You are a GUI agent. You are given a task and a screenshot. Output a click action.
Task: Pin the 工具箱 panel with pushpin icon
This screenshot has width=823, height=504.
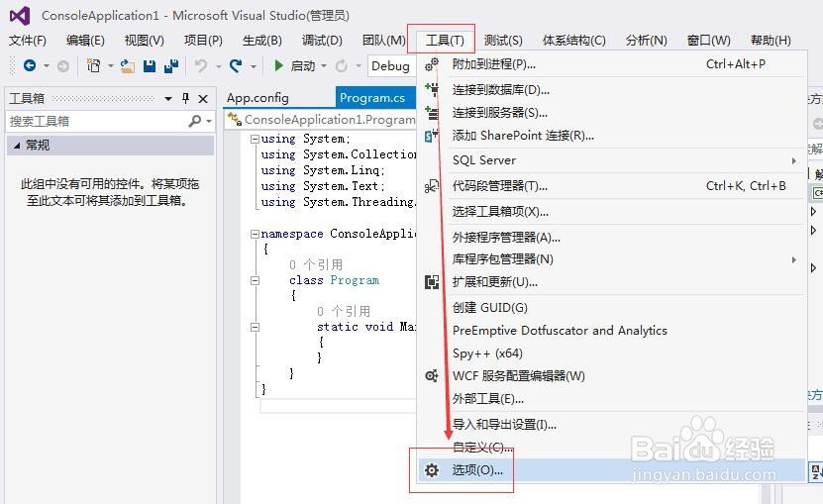(185, 98)
